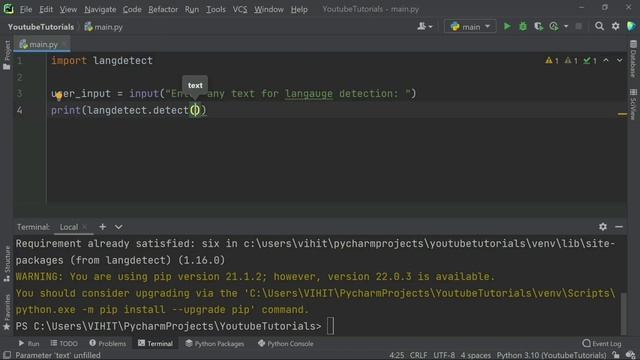Click the weak warning count indicator

(x=571, y=60)
